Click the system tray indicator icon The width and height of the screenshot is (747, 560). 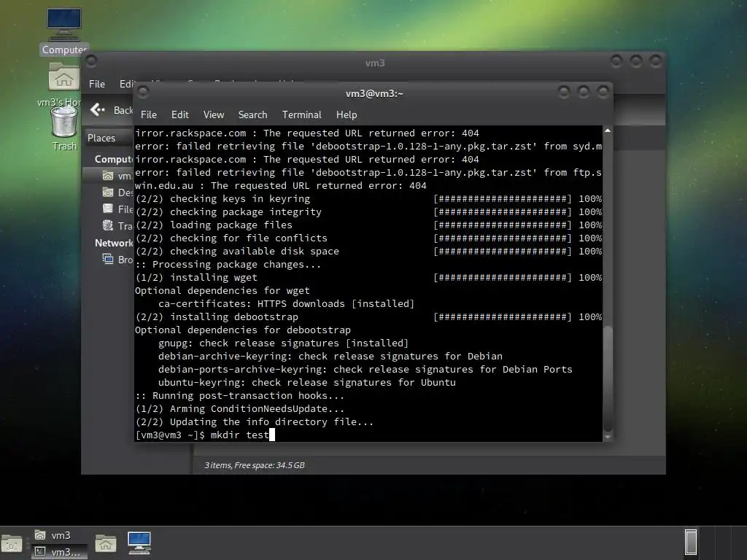pos(691,542)
